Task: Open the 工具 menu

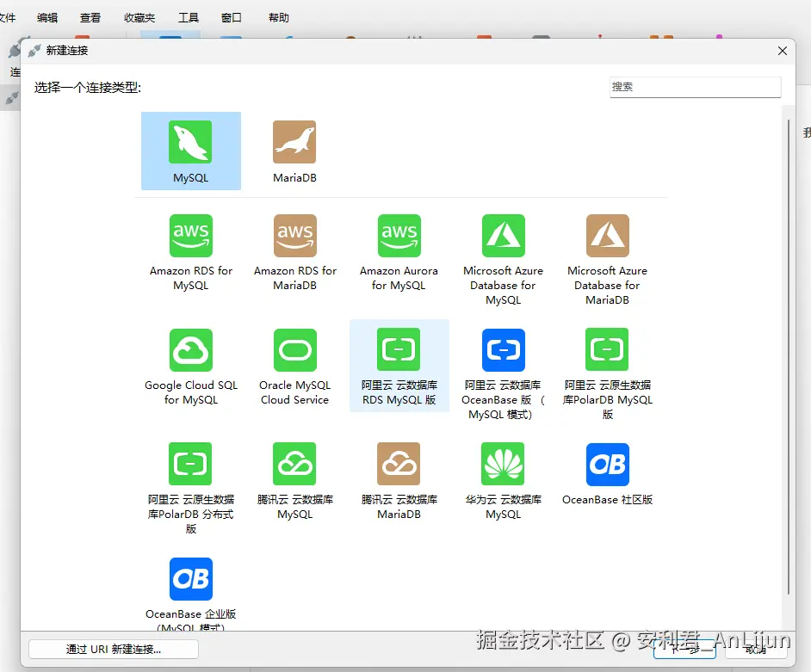Action: point(189,17)
